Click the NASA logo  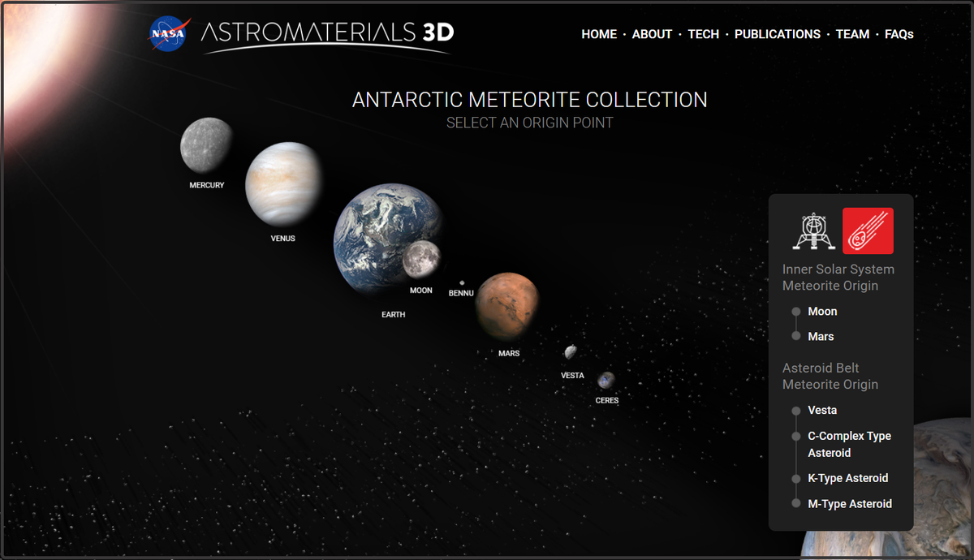click(x=169, y=34)
